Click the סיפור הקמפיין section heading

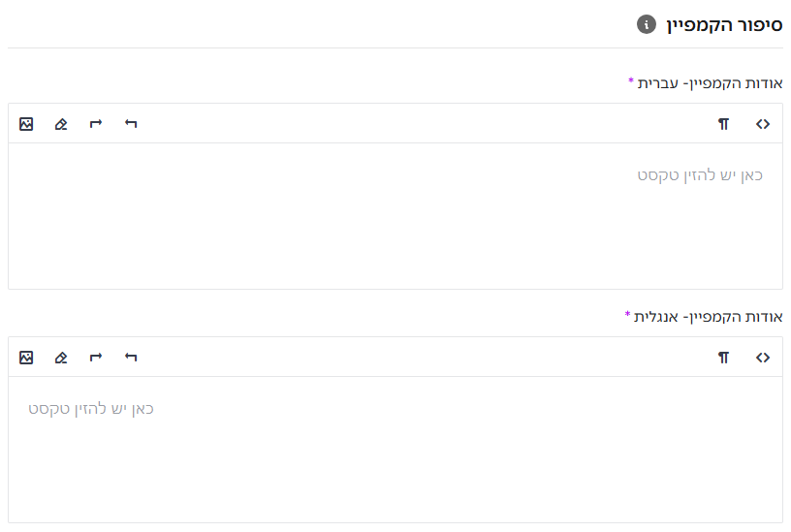click(x=724, y=24)
